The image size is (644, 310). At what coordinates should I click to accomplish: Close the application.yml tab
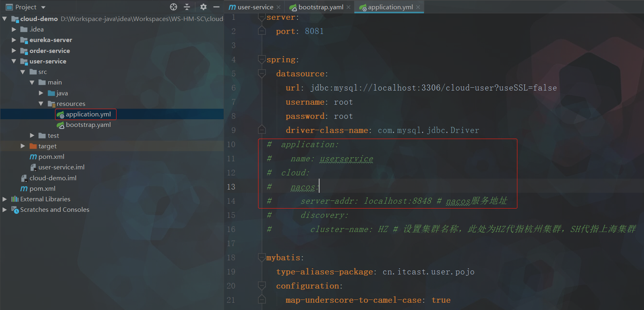pyautogui.click(x=418, y=7)
